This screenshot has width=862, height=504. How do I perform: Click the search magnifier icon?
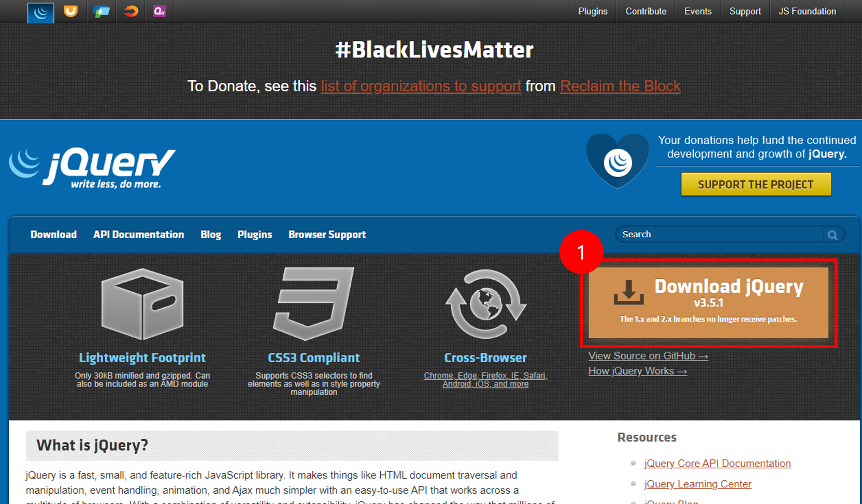coord(832,235)
